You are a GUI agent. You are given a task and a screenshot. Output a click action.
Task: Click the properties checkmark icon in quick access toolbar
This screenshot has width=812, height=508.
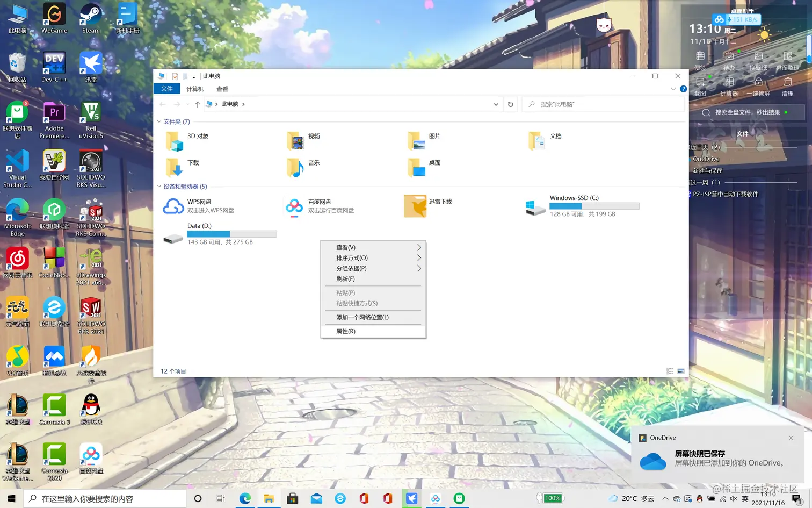175,76
